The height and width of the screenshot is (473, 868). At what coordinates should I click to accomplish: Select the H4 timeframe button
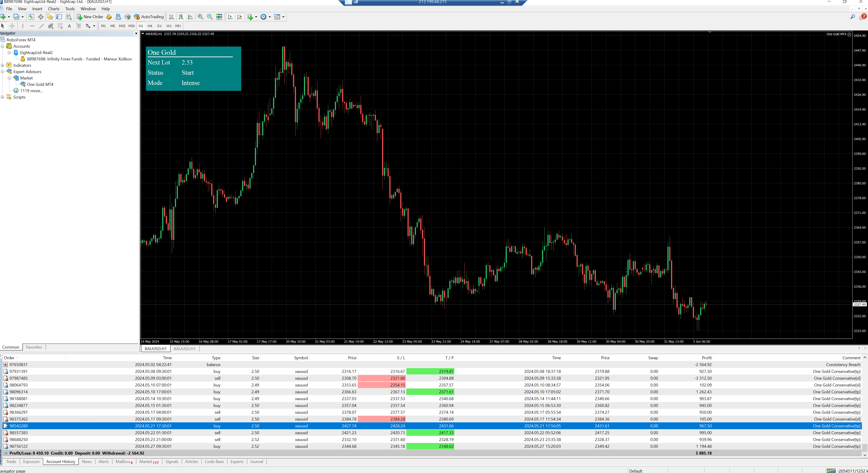pos(150,26)
